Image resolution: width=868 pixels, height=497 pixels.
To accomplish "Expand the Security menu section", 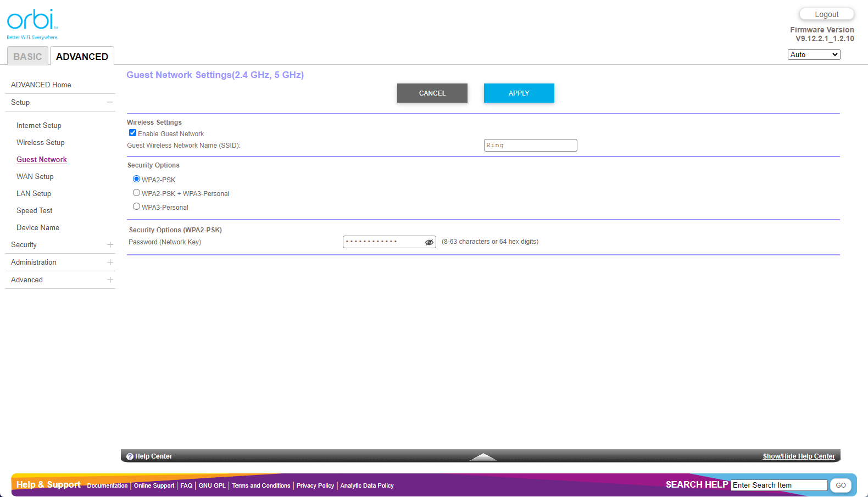I will 110,245.
